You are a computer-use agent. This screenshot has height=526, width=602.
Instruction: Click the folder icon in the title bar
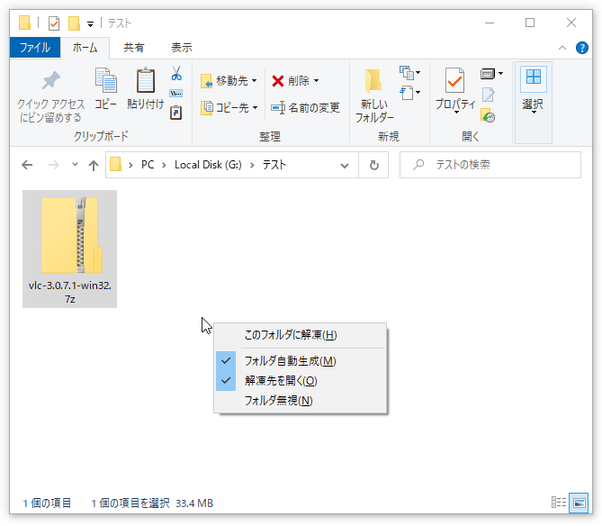(25, 23)
